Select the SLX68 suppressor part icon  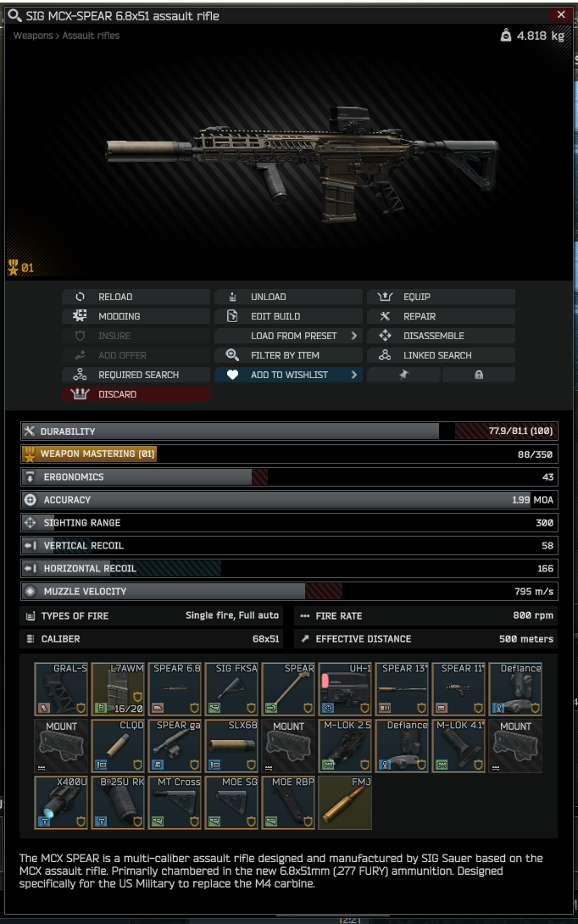[x=231, y=745]
